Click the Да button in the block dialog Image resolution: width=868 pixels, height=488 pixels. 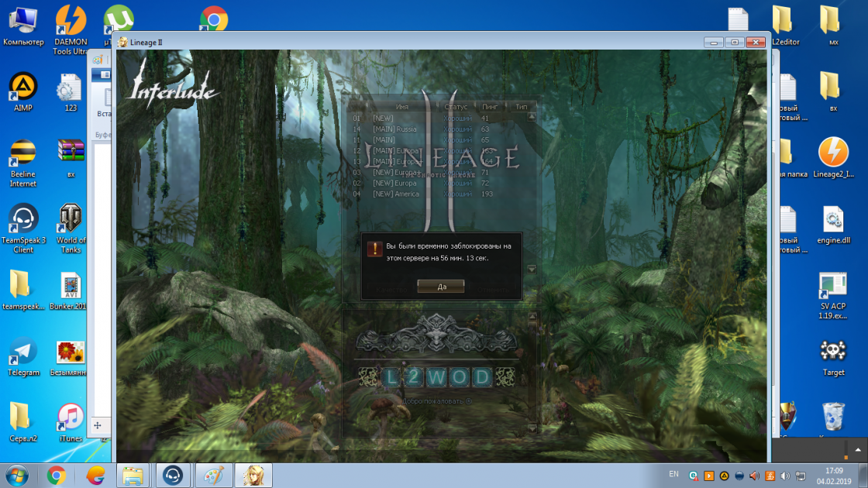[441, 286]
